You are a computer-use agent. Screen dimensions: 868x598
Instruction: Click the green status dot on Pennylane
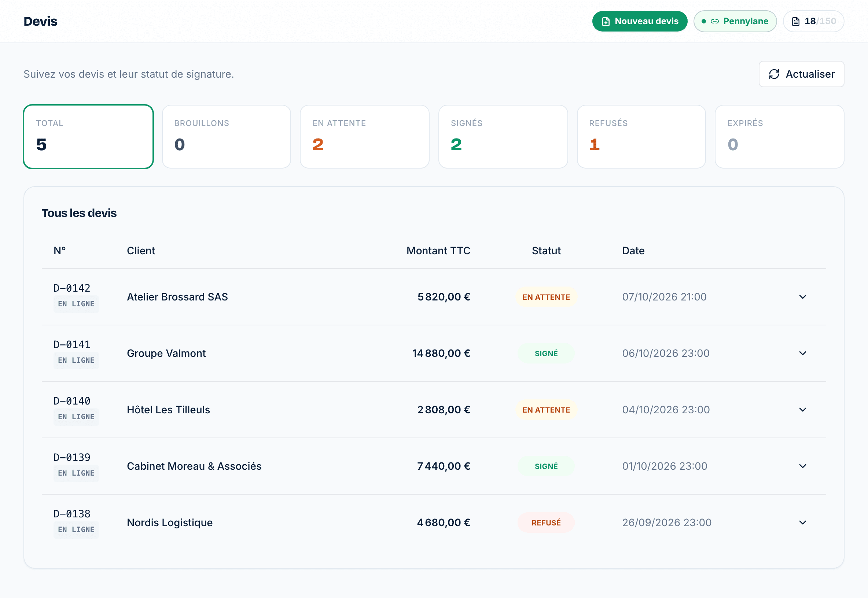[704, 21]
